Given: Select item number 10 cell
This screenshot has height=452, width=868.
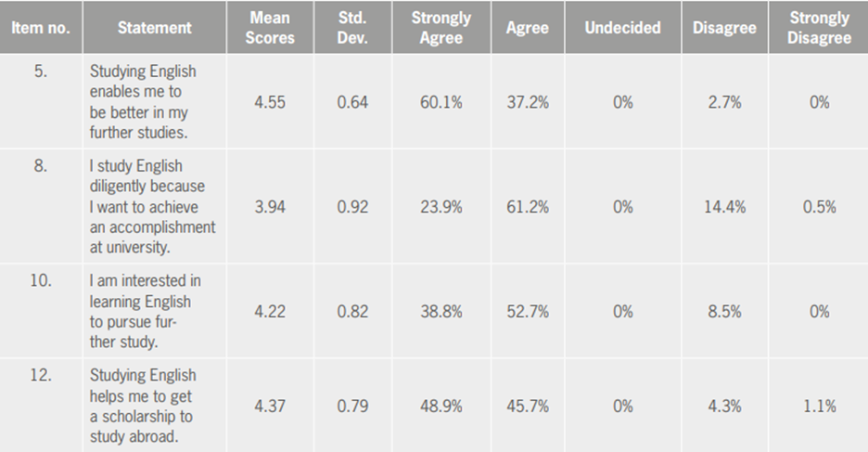Looking at the screenshot, I should pyautogui.click(x=41, y=280).
